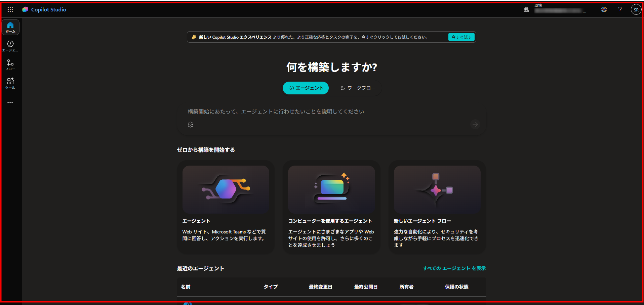Click the 最近のエージェント heading
644x305 pixels.
pyautogui.click(x=201, y=268)
